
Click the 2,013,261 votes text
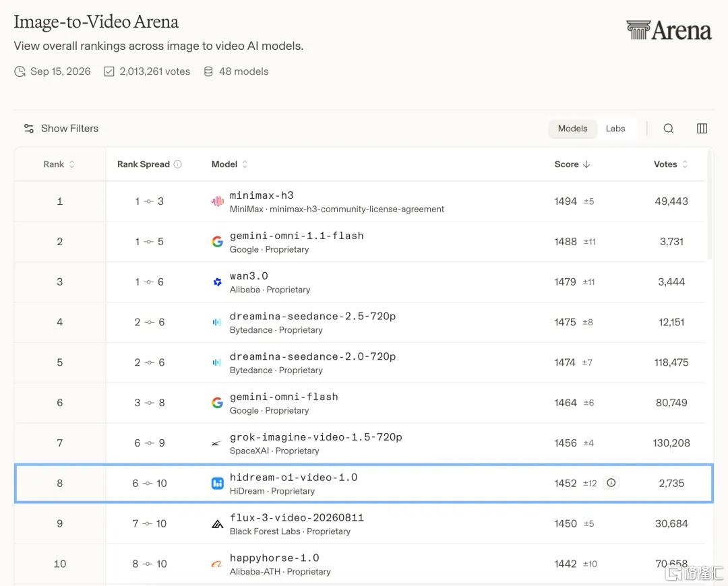pos(154,71)
